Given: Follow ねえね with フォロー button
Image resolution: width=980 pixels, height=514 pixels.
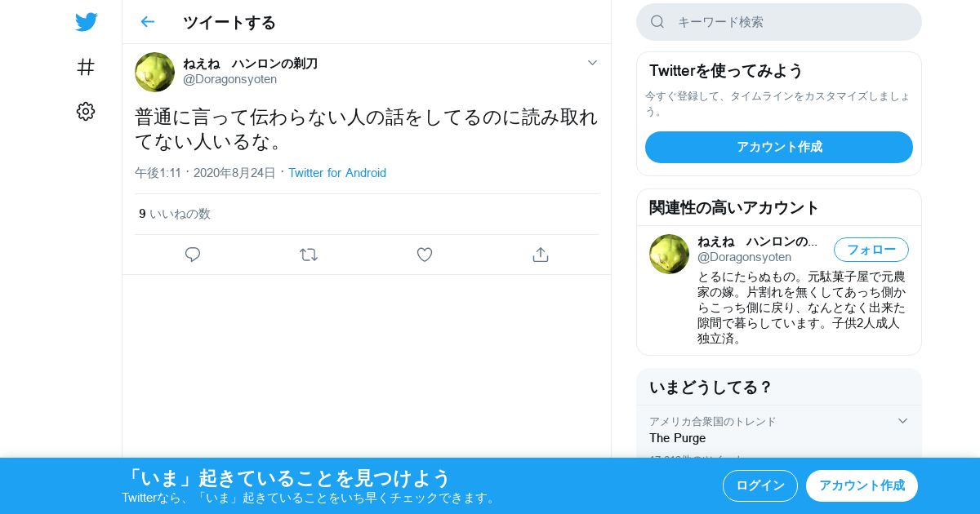Looking at the screenshot, I should 871,250.
